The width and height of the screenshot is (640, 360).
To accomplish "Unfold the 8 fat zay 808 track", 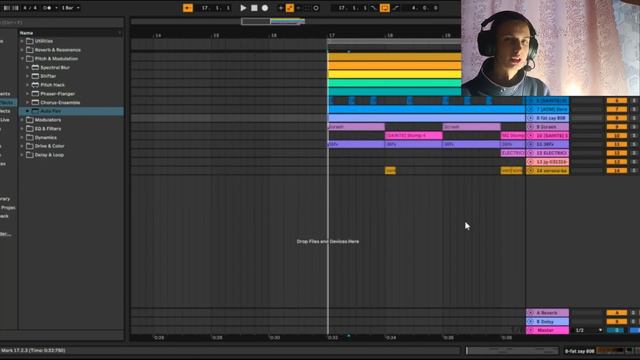I will (x=531, y=118).
